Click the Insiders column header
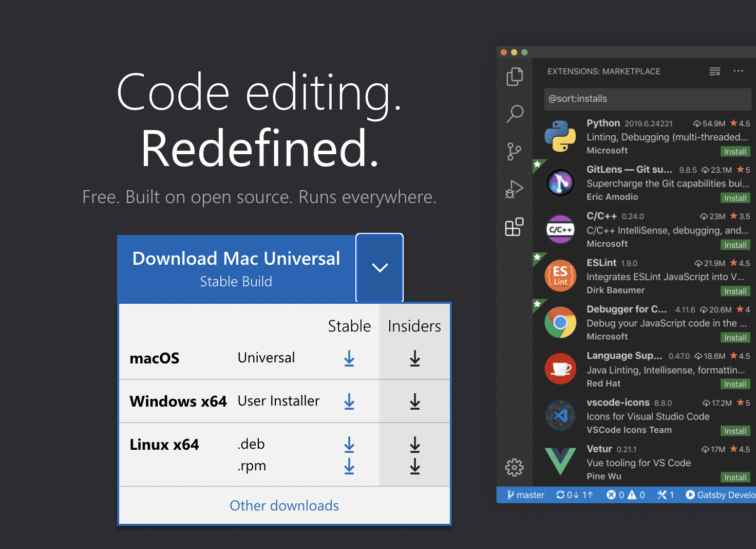Viewport: 756px width, 549px height. (414, 326)
